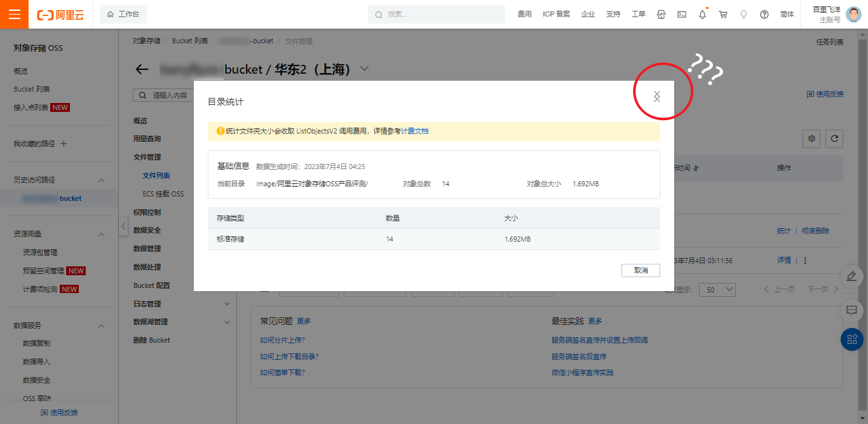868x424 pixels.
Task: Open the 权限控制 menu item
Action: [147, 212]
